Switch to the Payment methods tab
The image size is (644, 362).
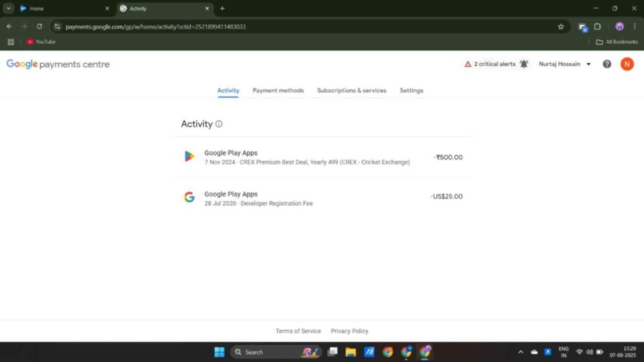pyautogui.click(x=278, y=90)
